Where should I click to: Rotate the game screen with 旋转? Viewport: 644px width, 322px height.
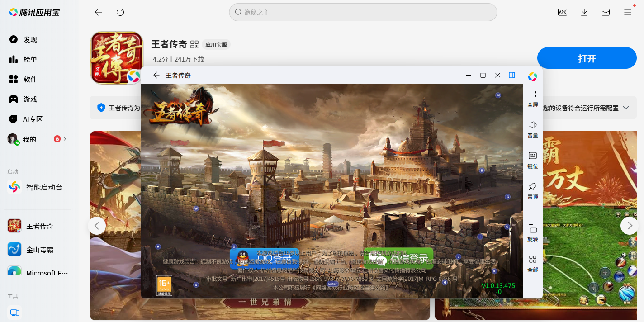[x=533, y=233]
